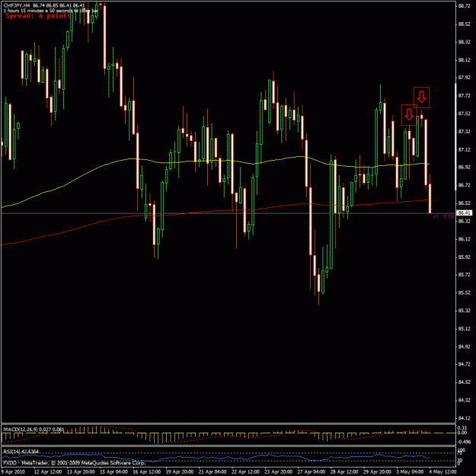Click the FXDD - MetaTrader copyright text
Image resolution: width=476 pixels, height=476 pixels.
tap(75, 463)
